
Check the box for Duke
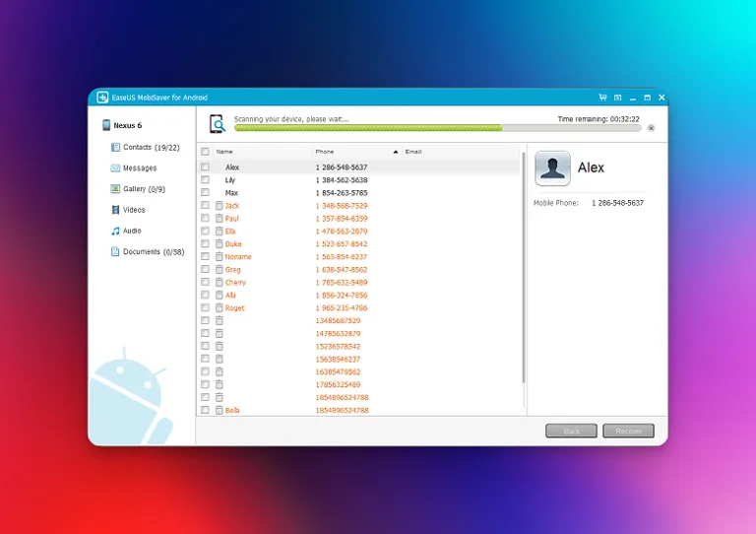coord(205,243)
